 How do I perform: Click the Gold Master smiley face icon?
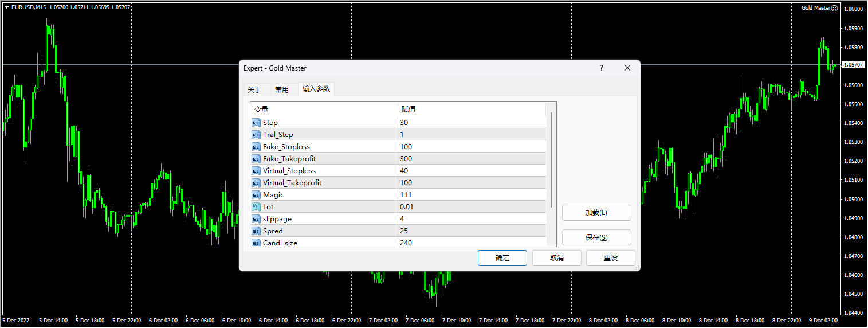pyautogui.click(x=834, y=8)
